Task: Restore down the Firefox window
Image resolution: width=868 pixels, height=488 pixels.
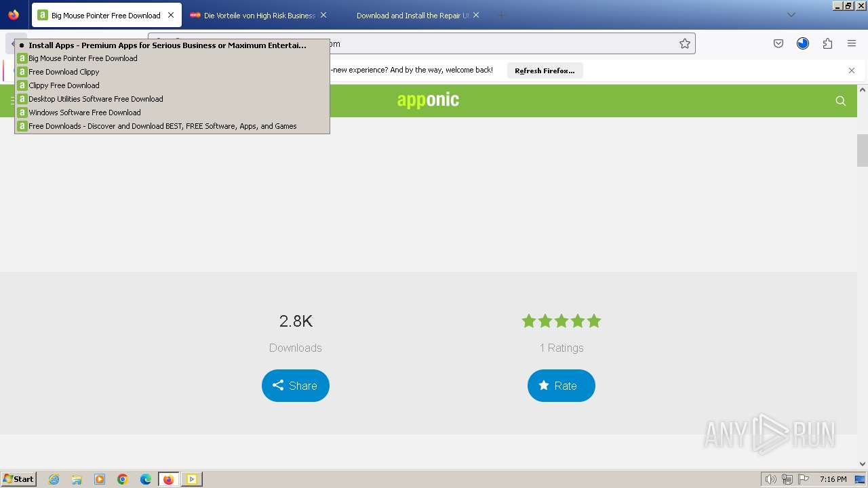Action: click(848, 5)
